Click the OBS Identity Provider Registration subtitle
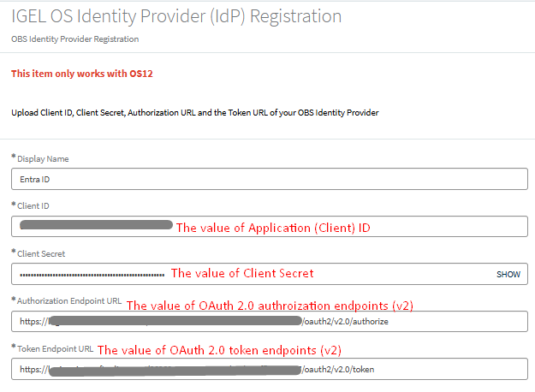Screen dimensions: 535x392 (74, 39)
